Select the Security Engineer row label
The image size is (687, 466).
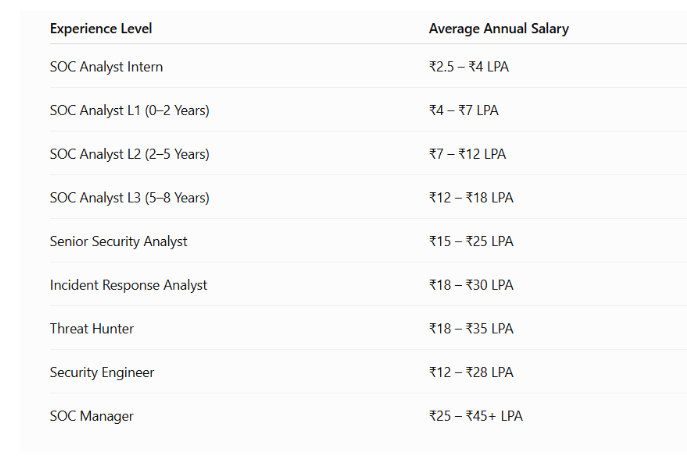(x=102, y=372)
